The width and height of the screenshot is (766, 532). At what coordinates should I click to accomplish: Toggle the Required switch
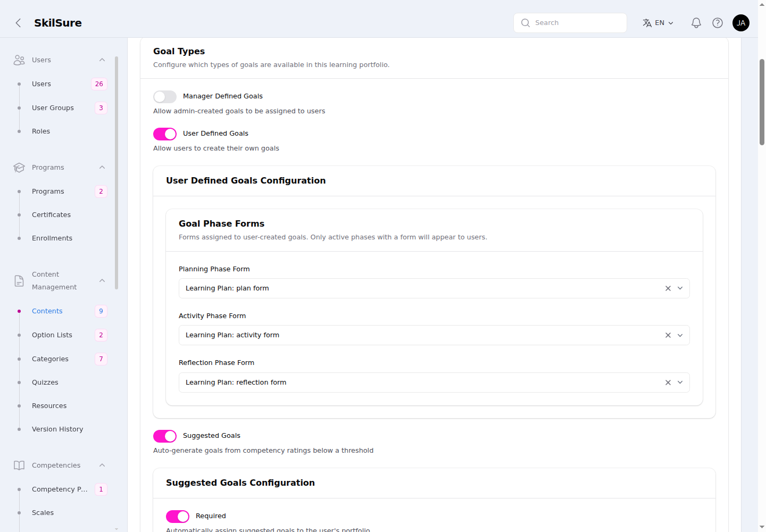(x=178, y=516)
